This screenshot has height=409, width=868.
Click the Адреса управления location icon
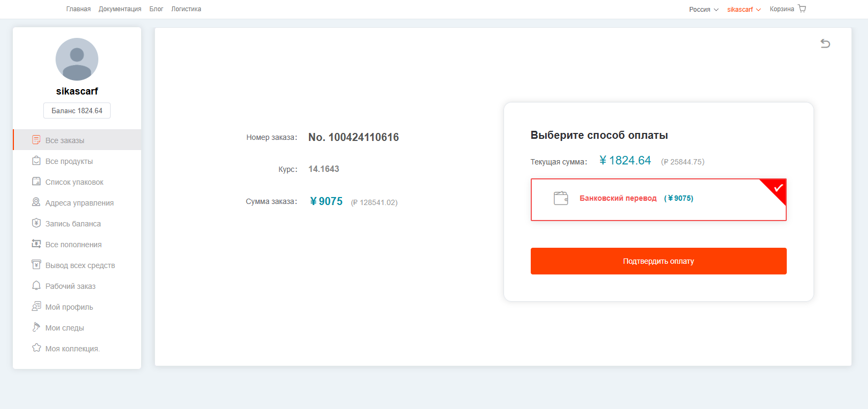pos(36,202)
